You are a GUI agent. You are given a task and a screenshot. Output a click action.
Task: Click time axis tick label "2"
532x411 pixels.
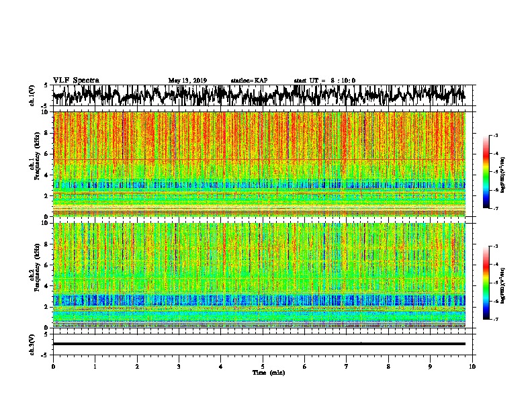tap(137, 367)
